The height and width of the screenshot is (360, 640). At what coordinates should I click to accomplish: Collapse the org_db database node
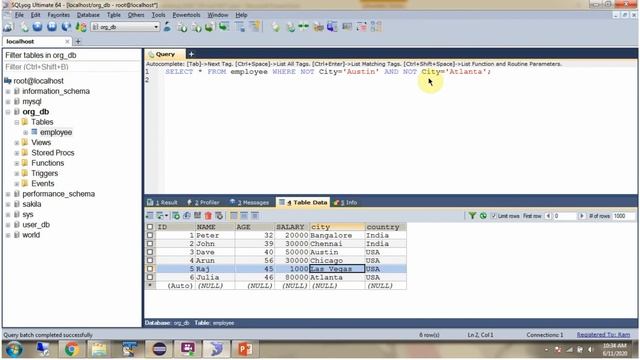coord(8,112)
